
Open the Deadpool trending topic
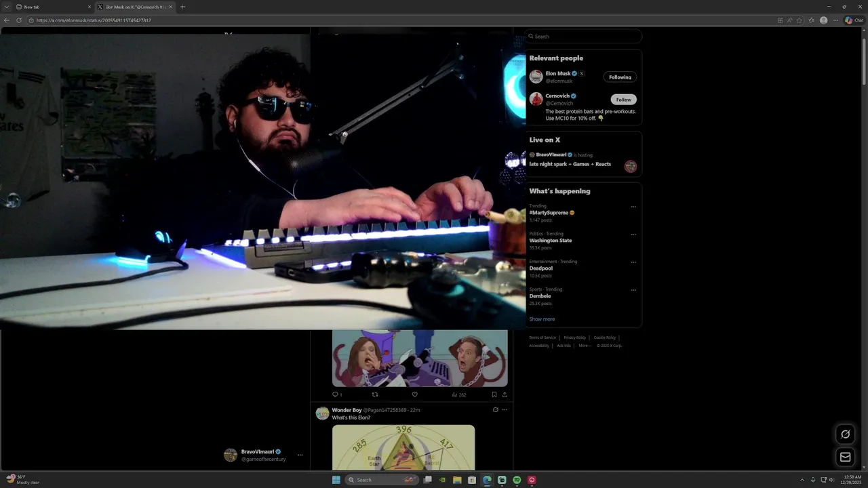pyautogui.click(x=540, y=268)
